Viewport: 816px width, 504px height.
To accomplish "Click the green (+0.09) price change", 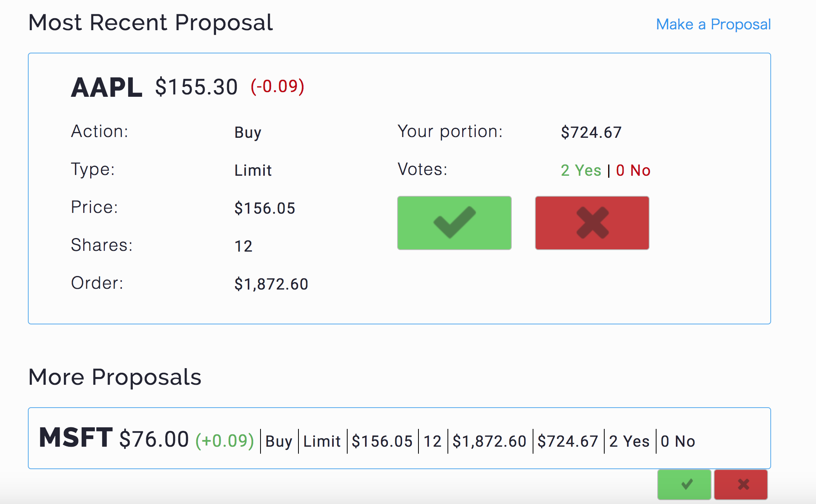I will pos(225,441).
